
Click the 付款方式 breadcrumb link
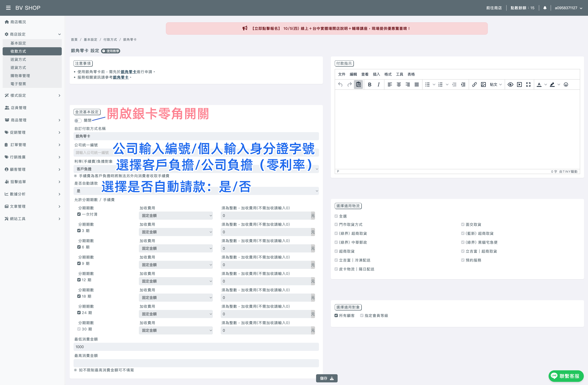point(110,39)
